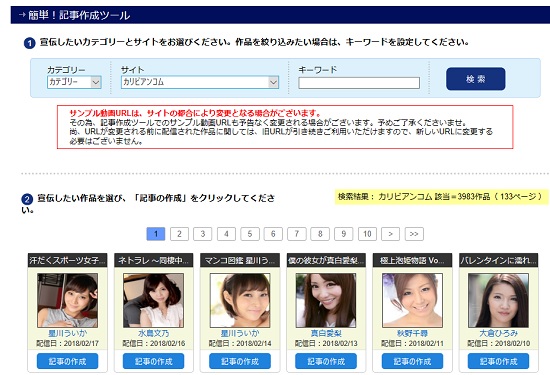Screen dimensions: 550x375
Task: Click the yellow 検索結果 summary text
Action: click(440, 196)
